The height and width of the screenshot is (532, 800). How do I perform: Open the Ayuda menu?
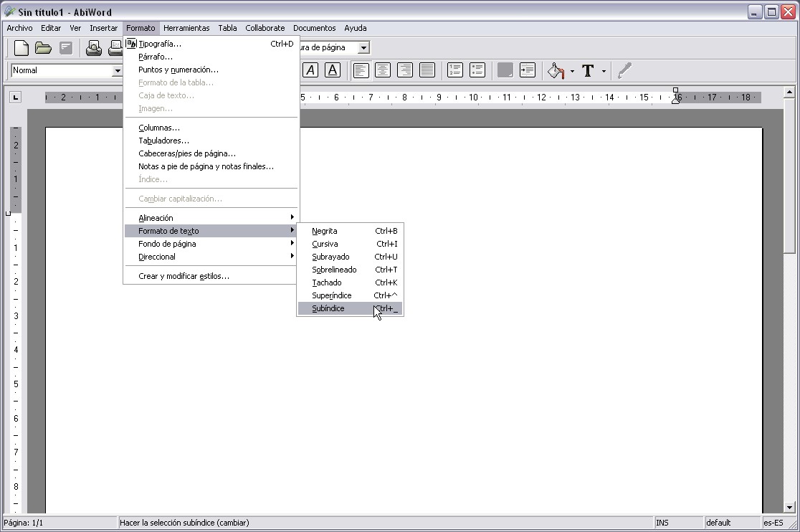[x=356, y=28]
